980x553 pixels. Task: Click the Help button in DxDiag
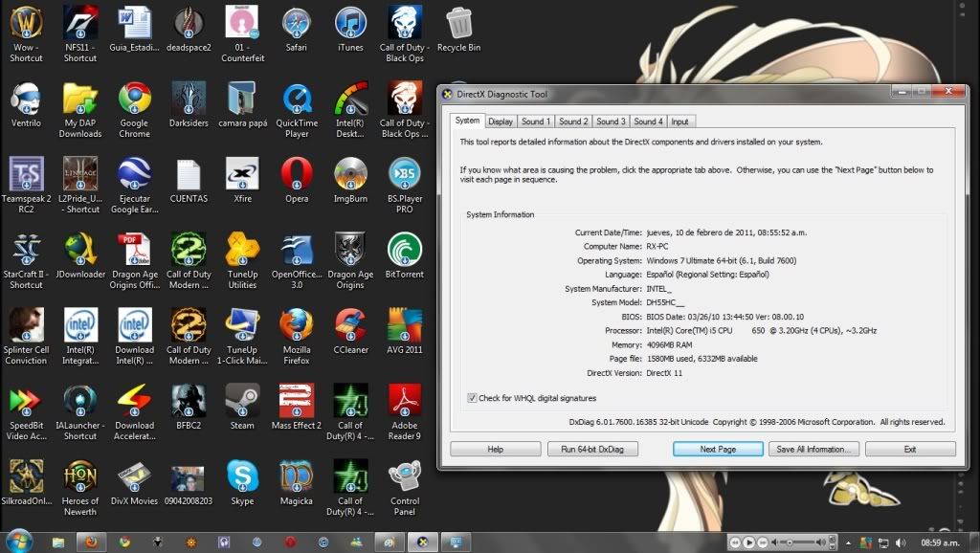(x=496, y=450)
